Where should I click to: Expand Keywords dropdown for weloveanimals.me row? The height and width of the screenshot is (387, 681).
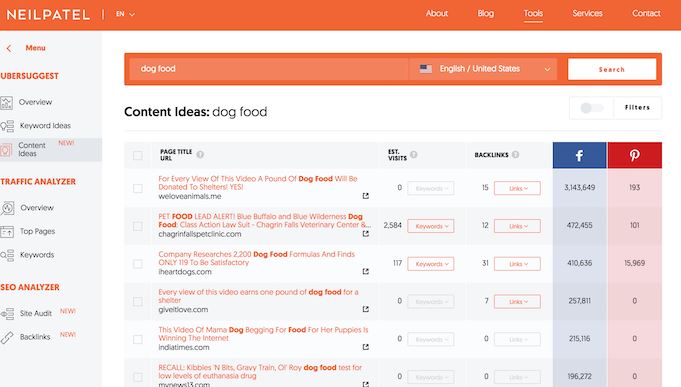pos(431,189)
